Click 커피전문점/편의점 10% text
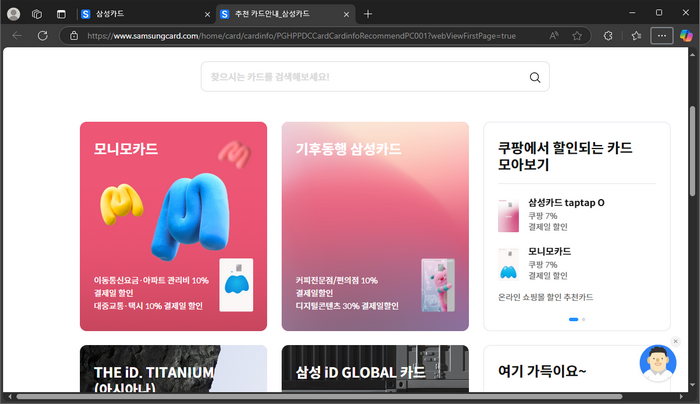 [337, 280]
